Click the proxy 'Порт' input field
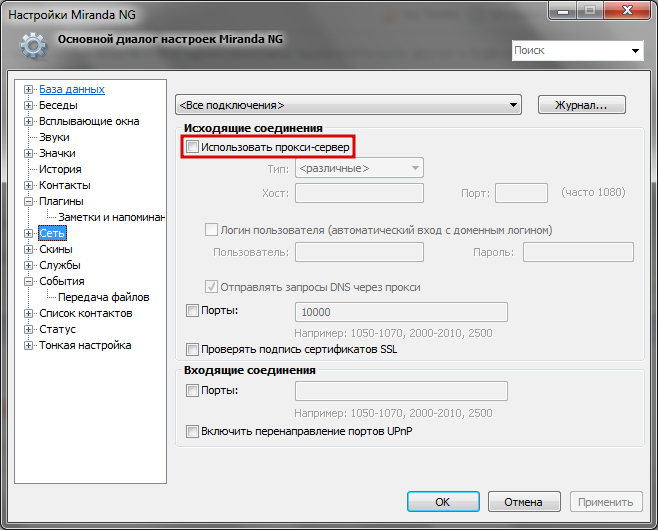This screenshot has width=658, height=530. (521, 193)
